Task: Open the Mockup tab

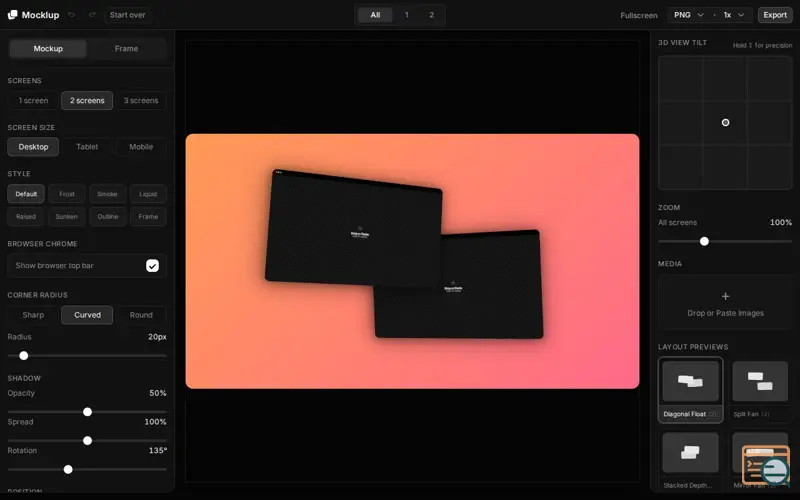Action: point(48,48)
